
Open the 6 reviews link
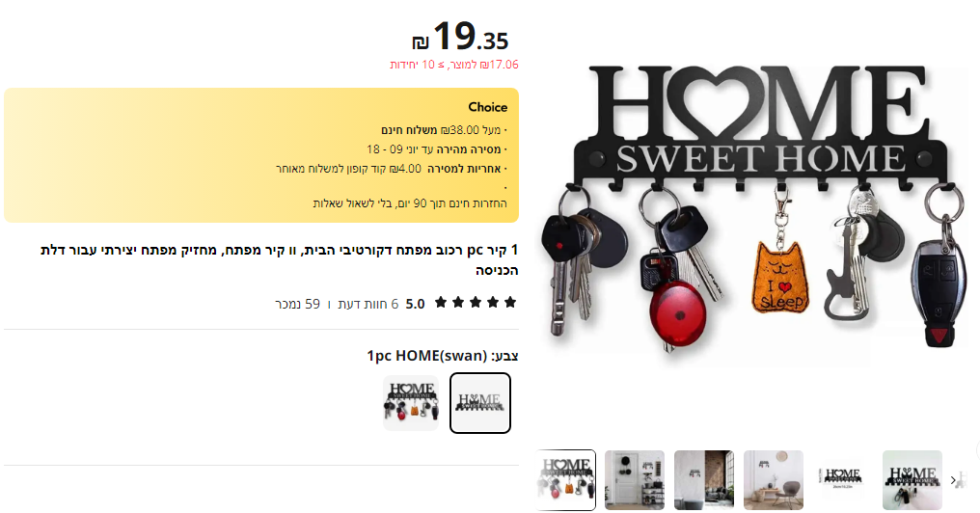[368, 305]
